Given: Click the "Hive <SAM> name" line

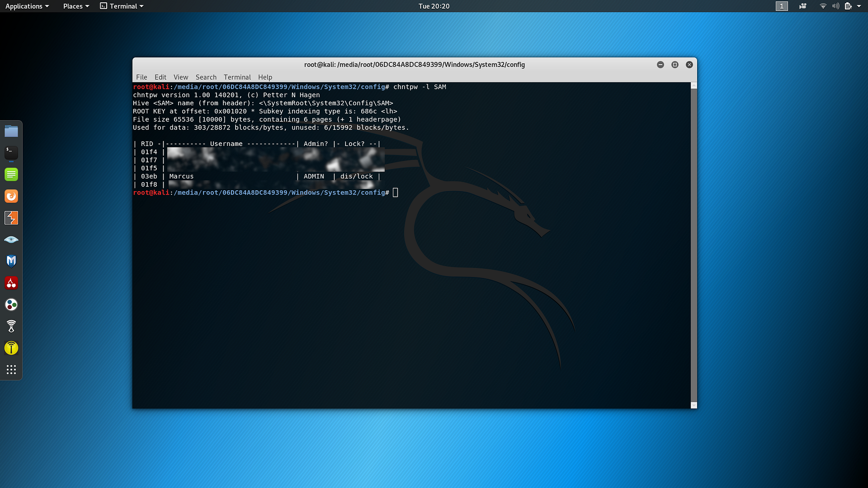Looking at the screenshot, I should coord(263,103).
